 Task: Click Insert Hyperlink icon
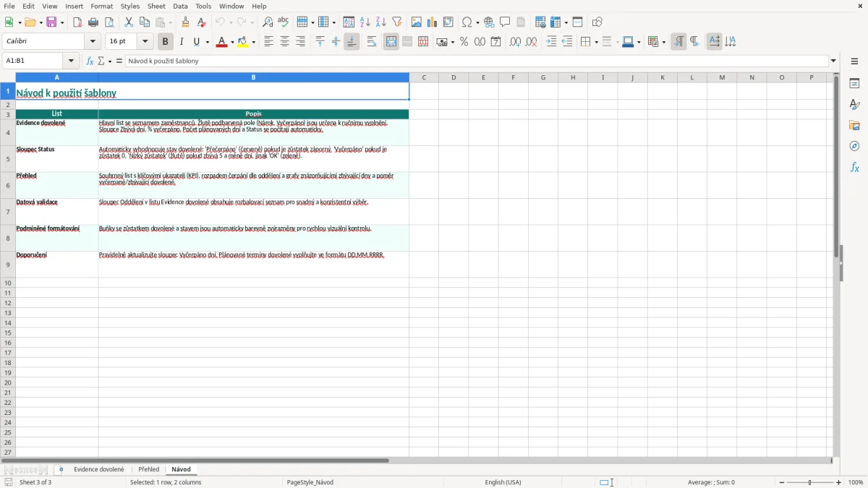click(x=489, y=22)
